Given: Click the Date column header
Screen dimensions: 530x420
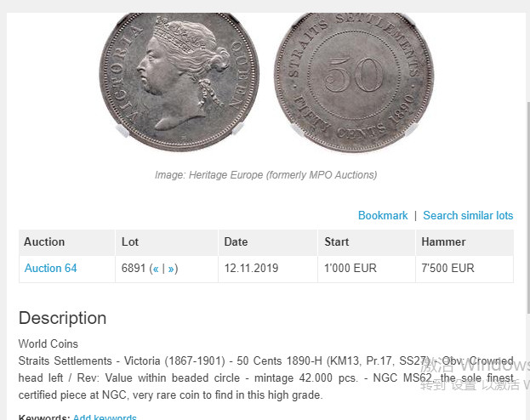Looking at the screenshot, I should pos(268,242).
